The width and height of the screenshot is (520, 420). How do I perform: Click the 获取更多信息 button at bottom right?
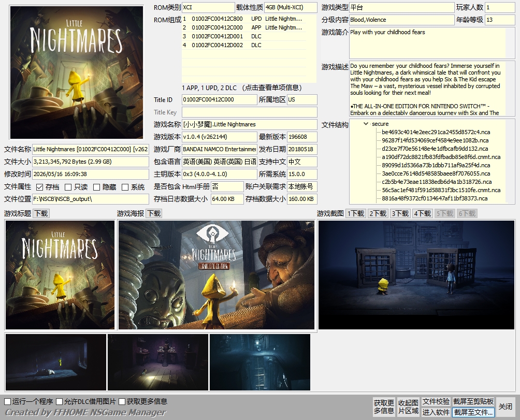click(384, 407)
